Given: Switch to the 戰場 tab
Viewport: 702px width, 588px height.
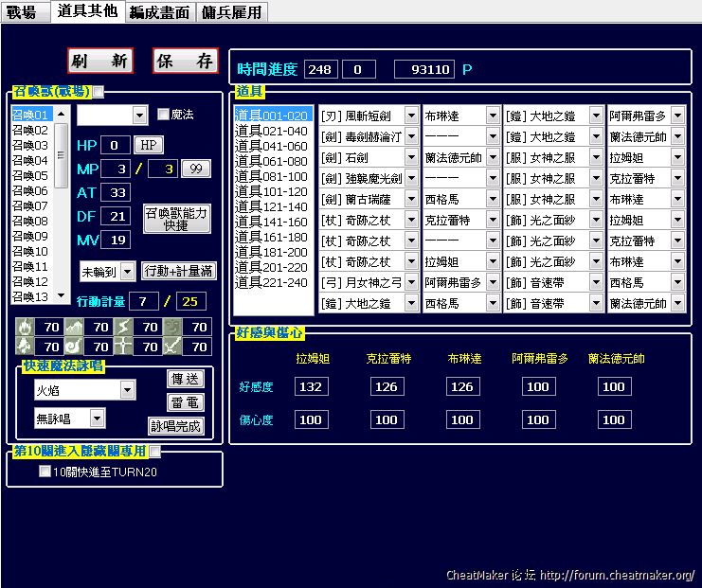Looking at the screenshot, I should coord(22,11).
